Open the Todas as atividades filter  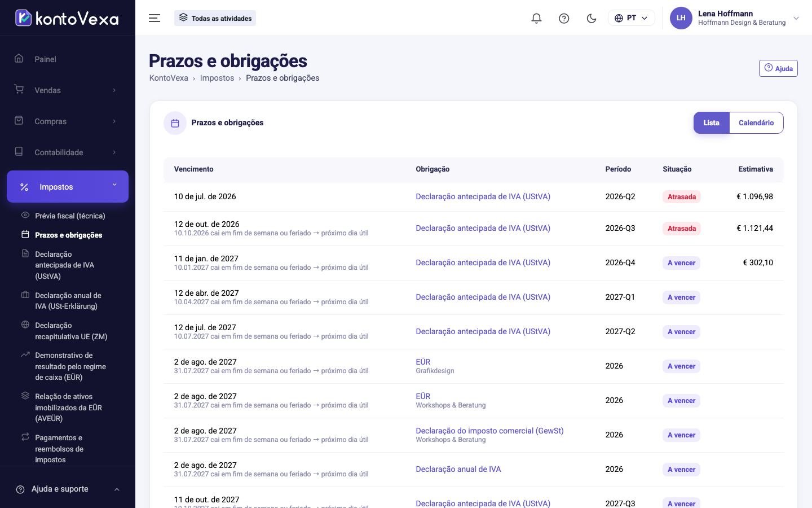215,18
